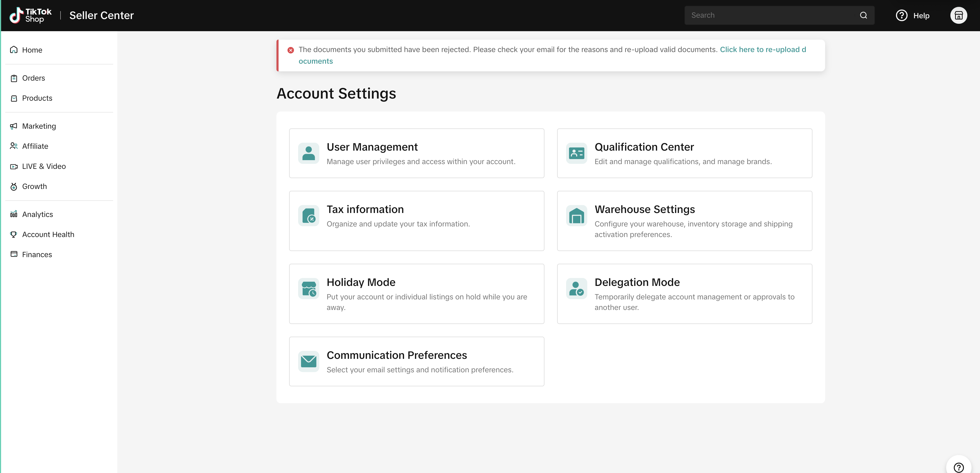Open the Marketing sidebar section
Screen dimensions: 980x473
(39, 126)
